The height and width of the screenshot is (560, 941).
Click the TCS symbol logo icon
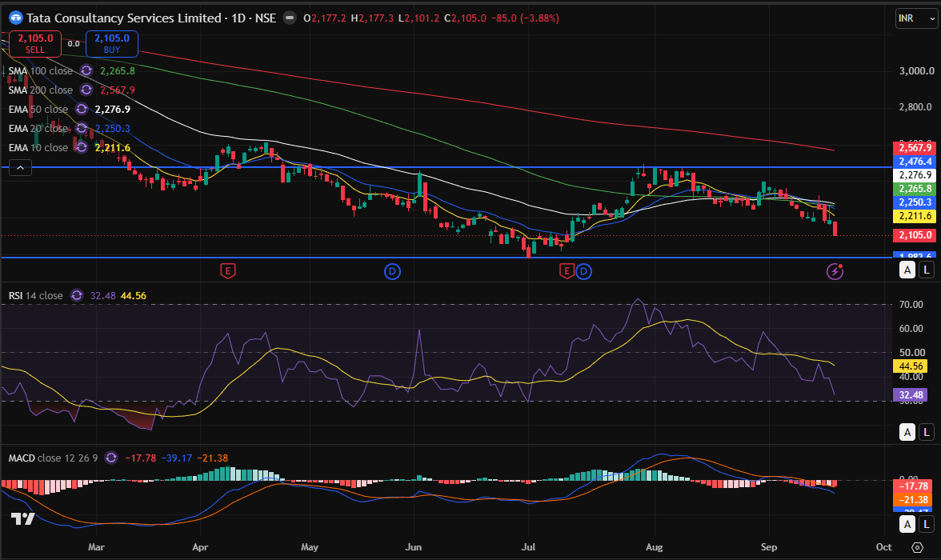click(16, 18)
